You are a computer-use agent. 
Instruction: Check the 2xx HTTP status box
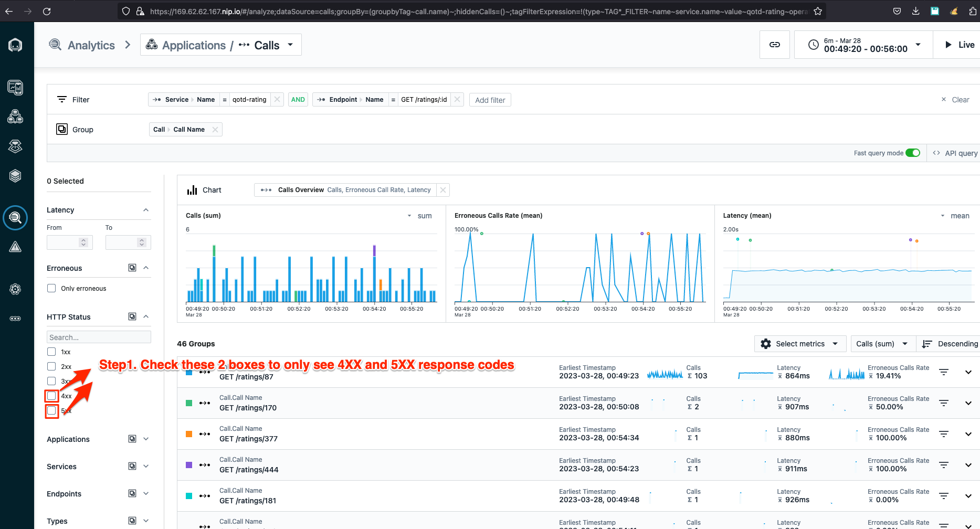(51, 366)
